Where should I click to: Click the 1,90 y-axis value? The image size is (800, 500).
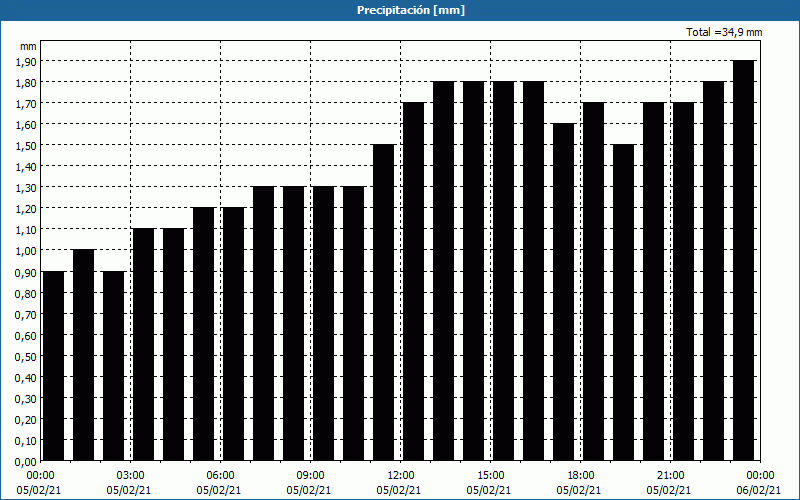click(x=26, y=61)
